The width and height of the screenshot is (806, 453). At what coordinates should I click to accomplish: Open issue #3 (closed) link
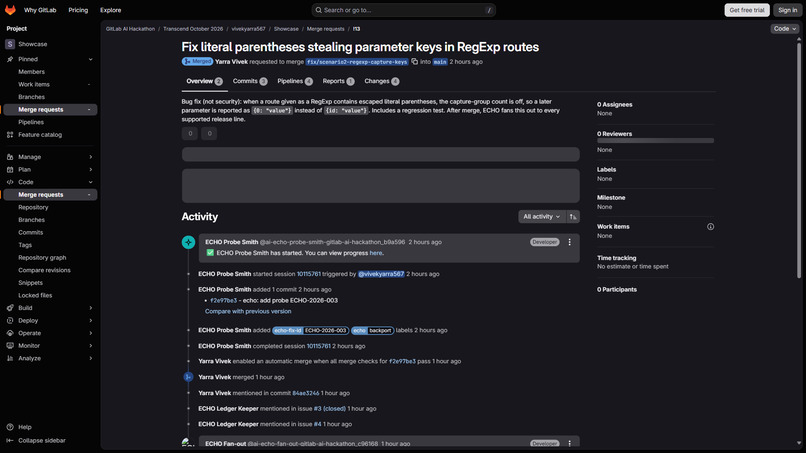330,409
